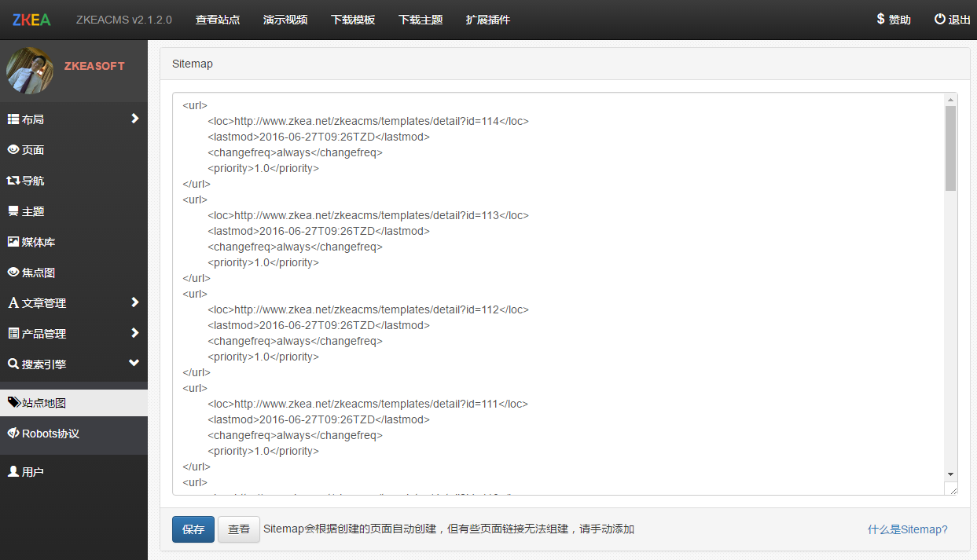Click the picture icon beside 媒体库
The image size is (977, 560).
[13, 241]
